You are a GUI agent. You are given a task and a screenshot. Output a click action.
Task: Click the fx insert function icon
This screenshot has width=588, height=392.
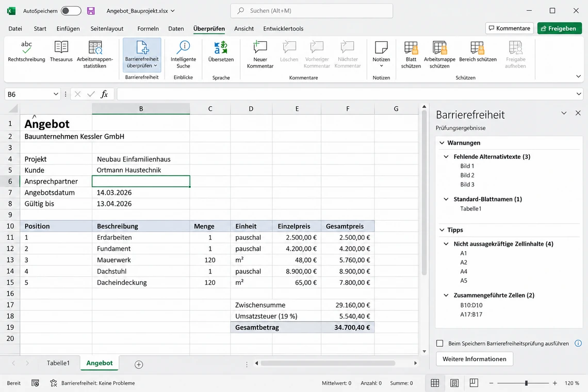pyautogui.click(x=104, y=94)
